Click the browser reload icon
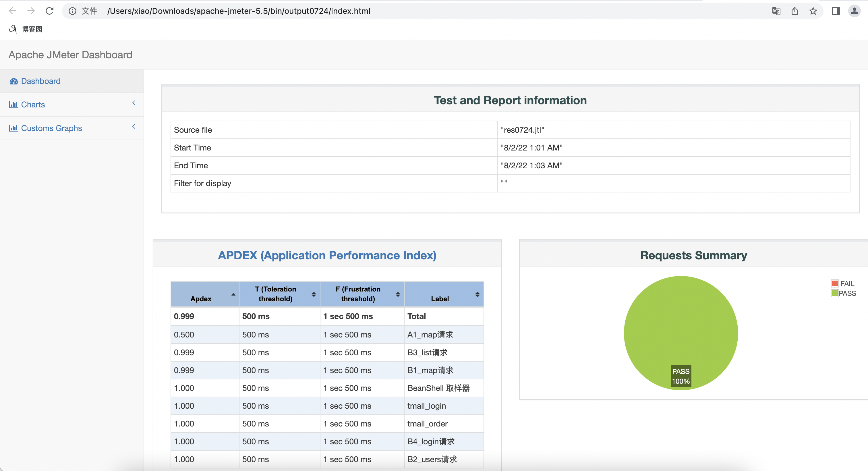 [50, 11]
